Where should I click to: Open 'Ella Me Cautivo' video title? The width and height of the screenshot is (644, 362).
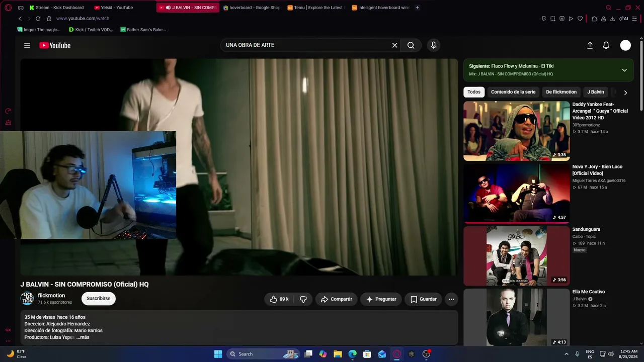[589, 292]
